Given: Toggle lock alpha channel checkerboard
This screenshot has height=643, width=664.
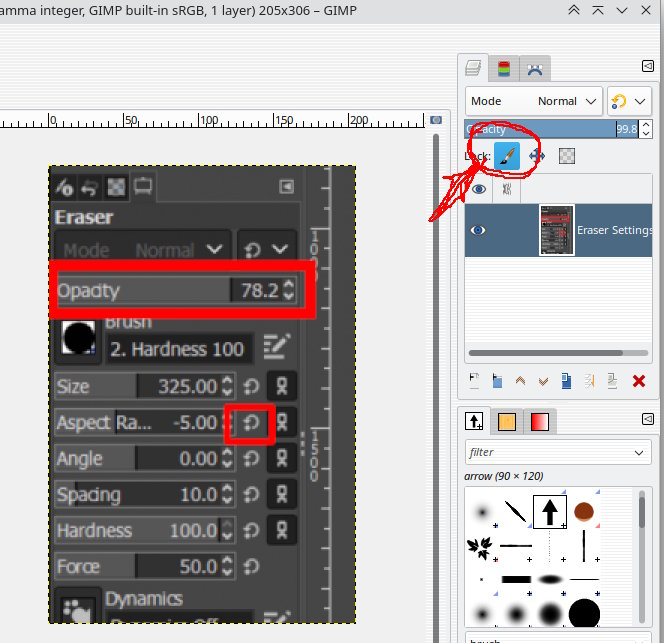Looking at the screenshot, I should click(567, 156).
